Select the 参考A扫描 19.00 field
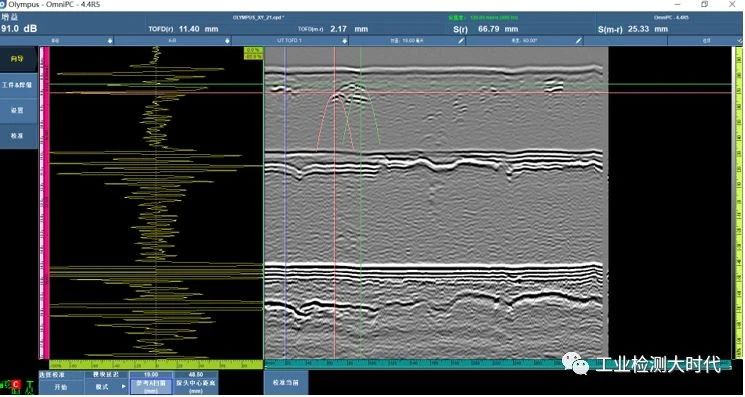 point(151,383)
